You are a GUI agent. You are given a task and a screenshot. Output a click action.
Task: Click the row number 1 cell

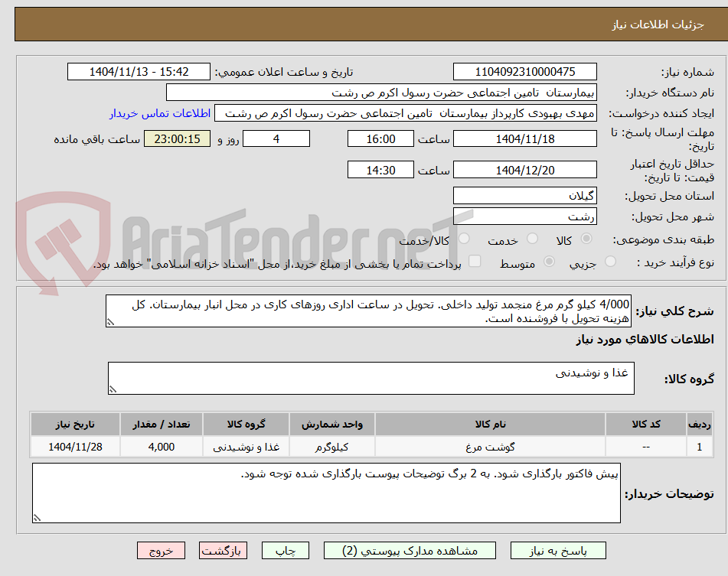tap(700, 447)
